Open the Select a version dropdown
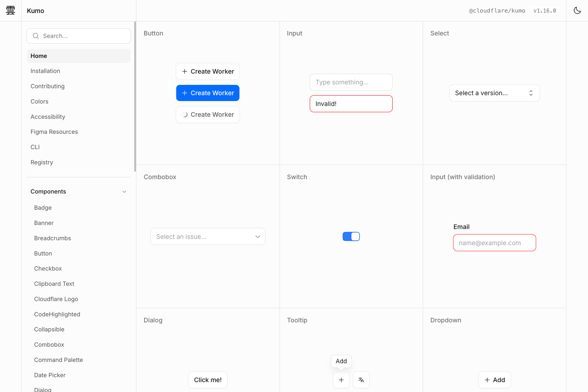Viewport: 588px width, 392px height. pyautogui.click(x=494, y=93)
